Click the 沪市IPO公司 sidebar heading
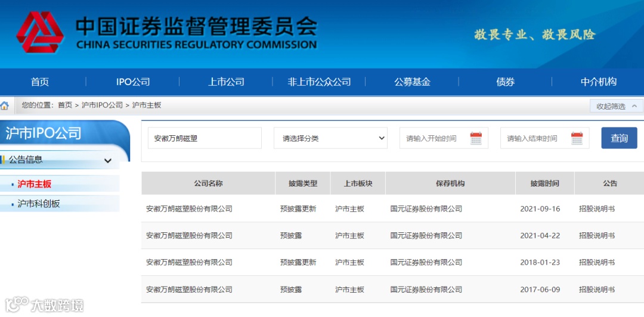 (43, 133)
